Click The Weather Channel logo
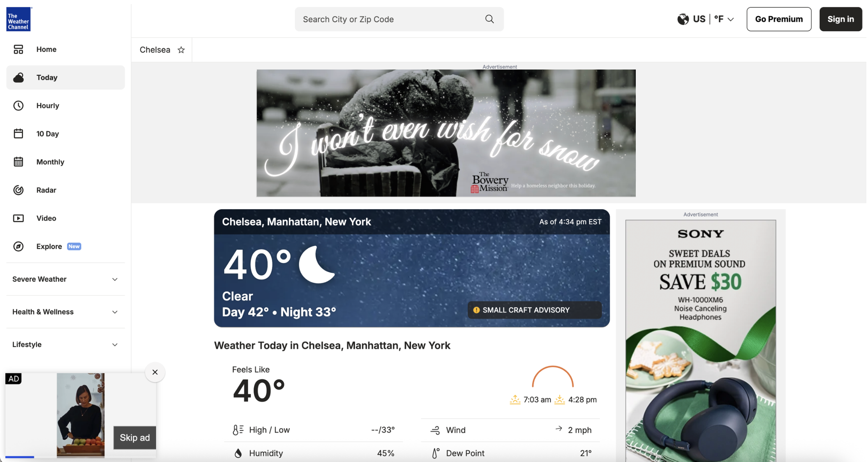868x462 pixels. tap(18, 19)
